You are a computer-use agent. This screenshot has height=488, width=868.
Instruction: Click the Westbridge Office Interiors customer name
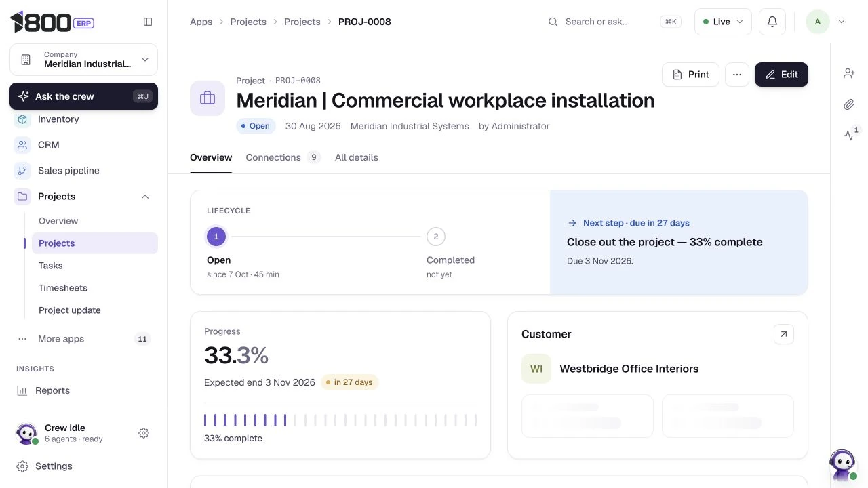[x=629, y=369]
